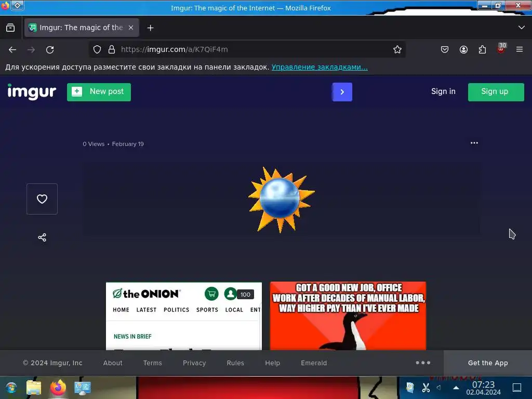532x399 pixels.
Task: Open the Terms footer link
Action: coord(152,363)
